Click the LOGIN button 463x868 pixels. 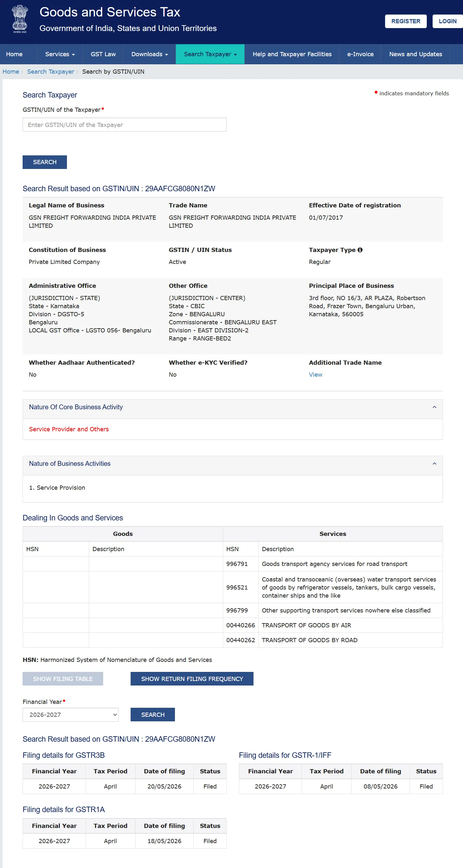tap(447, 21)
